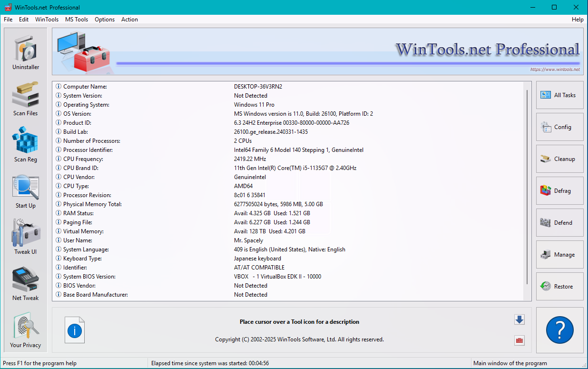Click the 'Main window of the program' status text
Image resolution: width=588 pixels, height=369 pixels.
click(x=510, y=363)
